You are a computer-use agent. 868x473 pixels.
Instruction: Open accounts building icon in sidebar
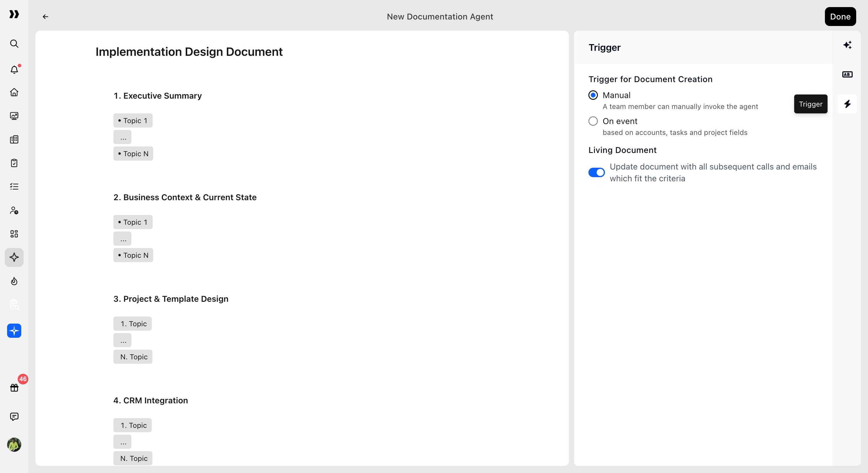[14, 139]
